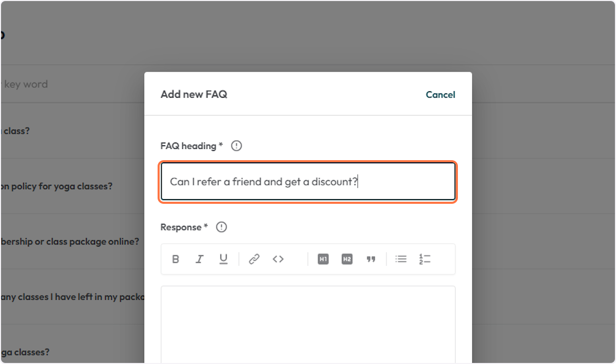Insert a blockquote
This screenshot has width=616, height=364.
[x=371, y=259]
